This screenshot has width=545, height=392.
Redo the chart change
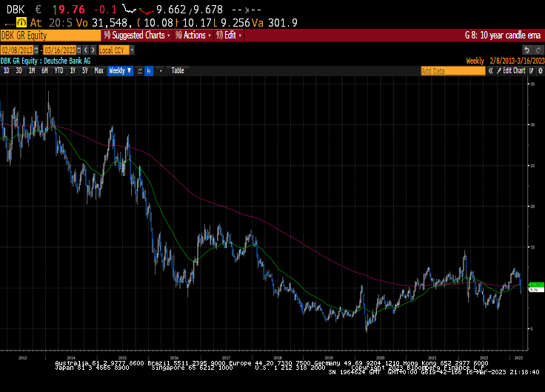(538, 50)
